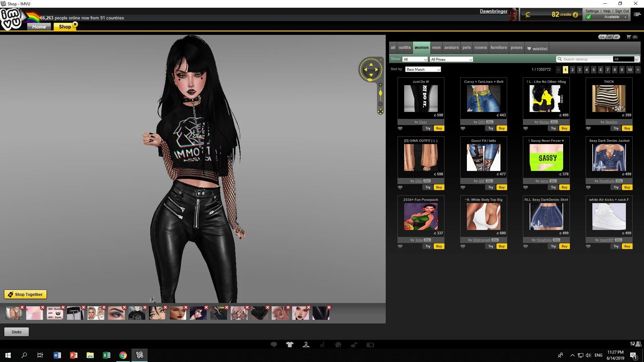Toggle GA rating filter

point(602,37)
